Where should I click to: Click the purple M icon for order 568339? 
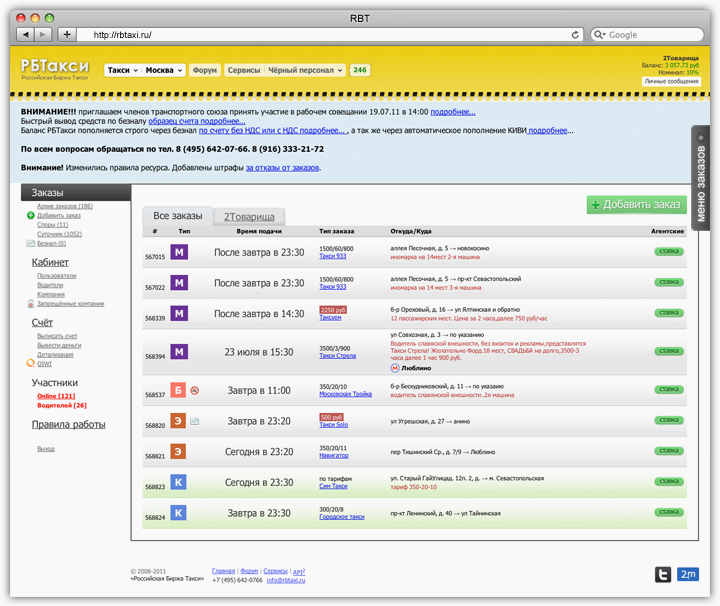click(x=179, y=314)
